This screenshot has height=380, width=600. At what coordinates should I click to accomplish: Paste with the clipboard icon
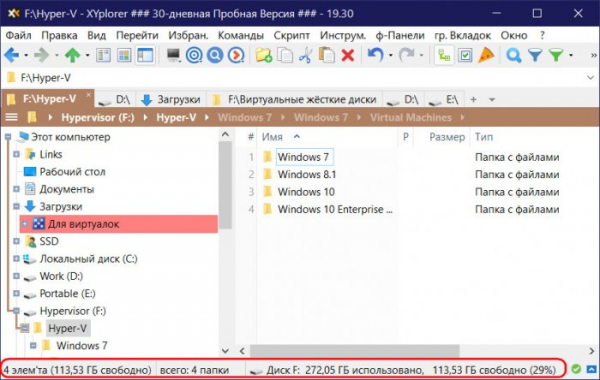pos(326,55)
